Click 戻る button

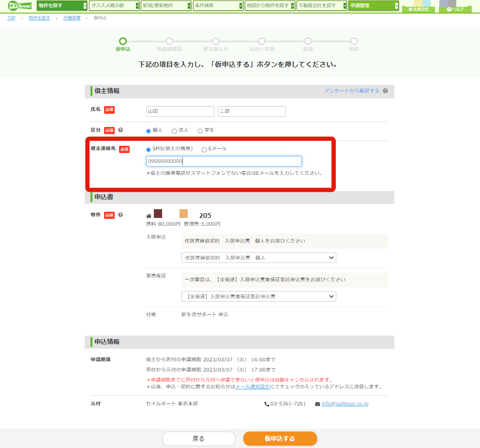199,438
